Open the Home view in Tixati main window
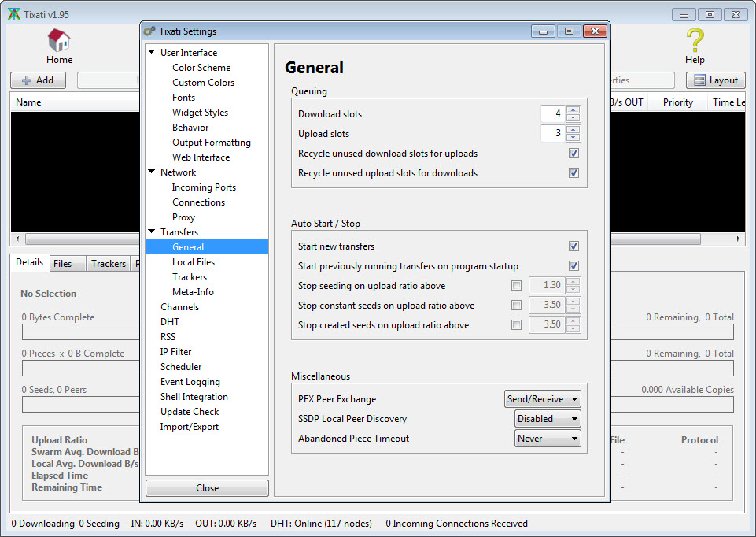Viewport: 756px width, 537px height. click(59, 46)
